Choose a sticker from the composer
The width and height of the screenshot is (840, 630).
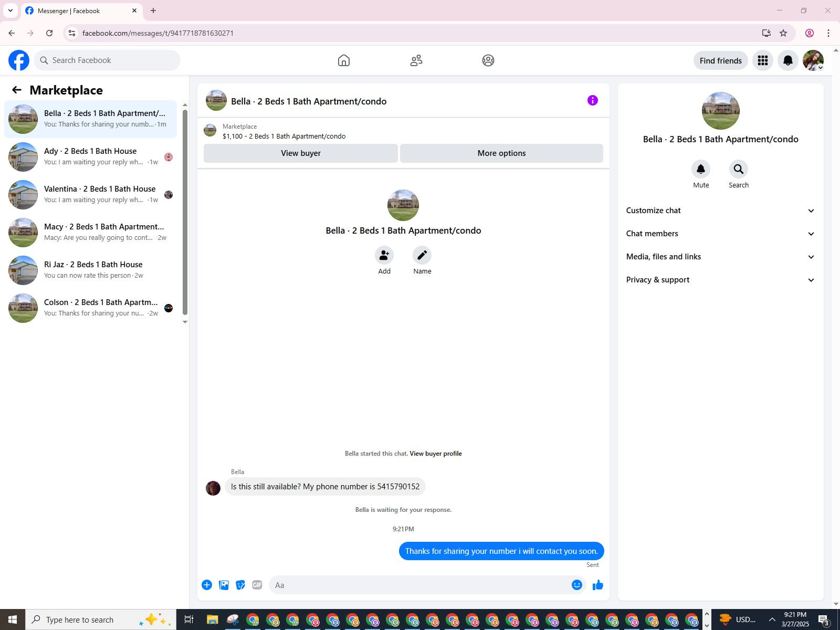pyautogui.click(x=240, y=585)
